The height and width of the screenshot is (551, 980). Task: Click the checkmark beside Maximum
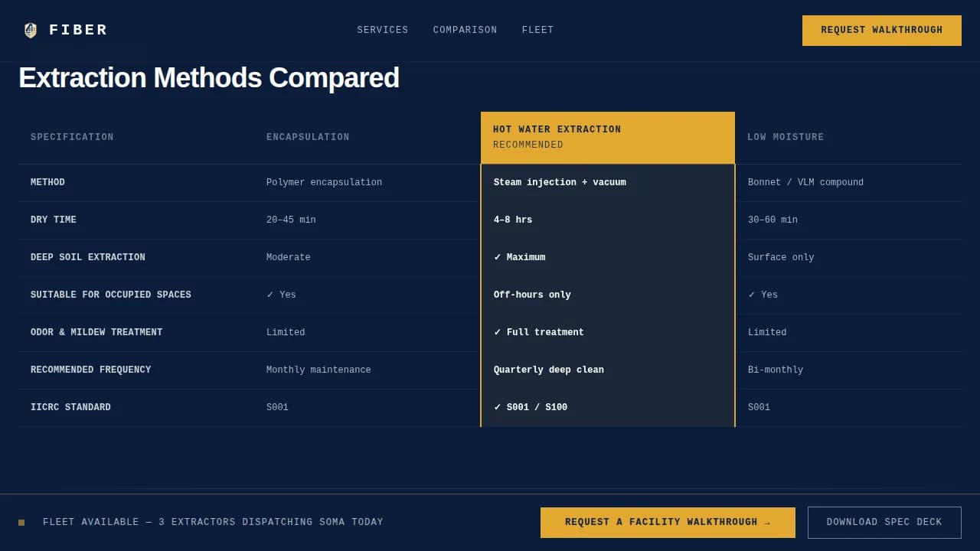tap(498, 258)
